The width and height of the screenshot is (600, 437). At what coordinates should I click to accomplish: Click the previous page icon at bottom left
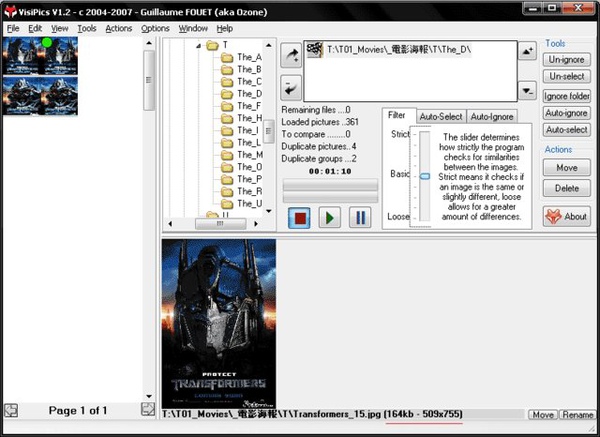coord(11,410)
